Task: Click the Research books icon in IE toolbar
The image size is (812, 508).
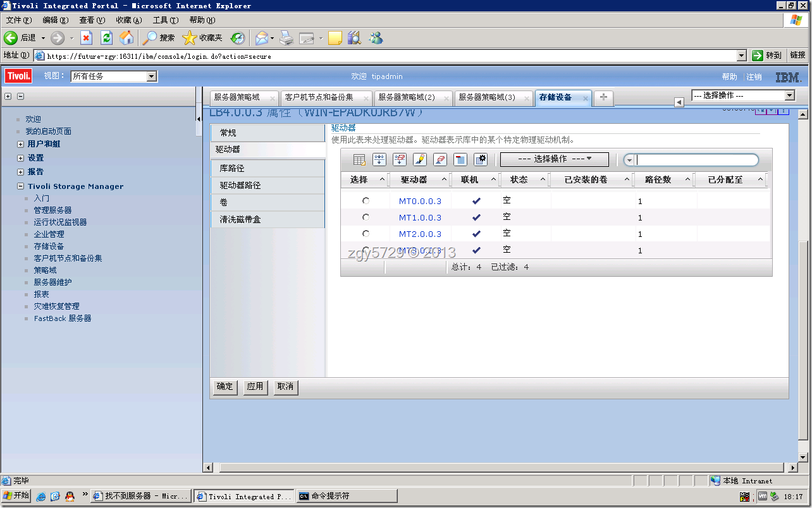Action: coord(354,38)
